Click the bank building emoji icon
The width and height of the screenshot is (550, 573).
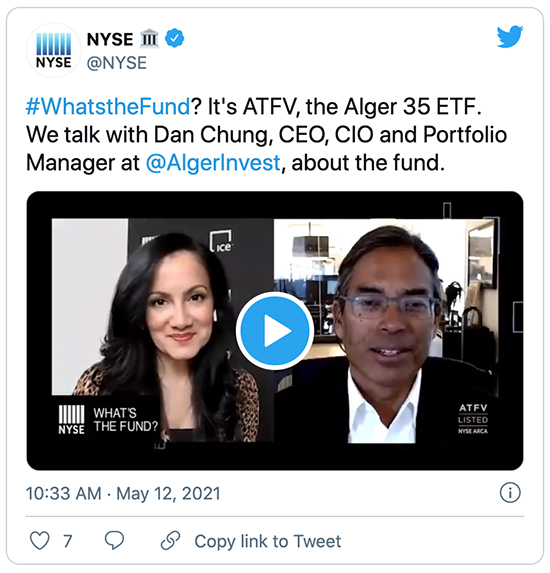pyautogui.click(x=149, y=38)
